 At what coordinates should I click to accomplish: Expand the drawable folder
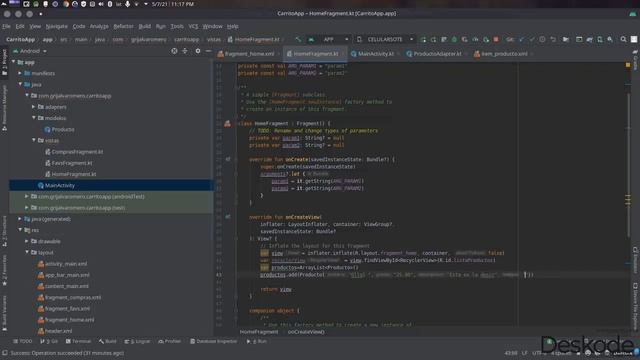(x=27, y=241)
